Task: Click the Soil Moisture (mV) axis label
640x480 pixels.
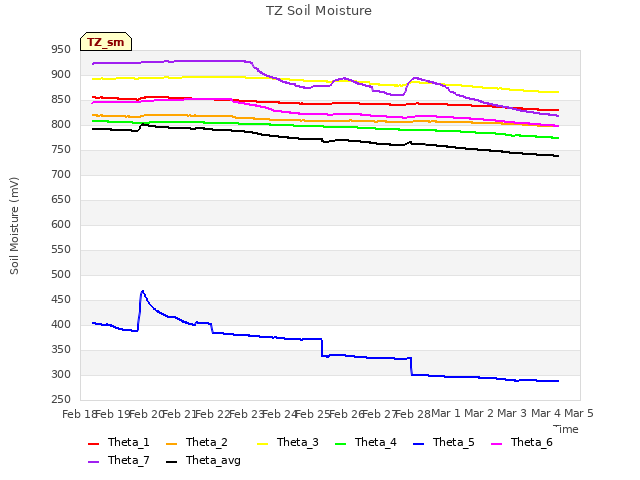Action: [14, 226]
